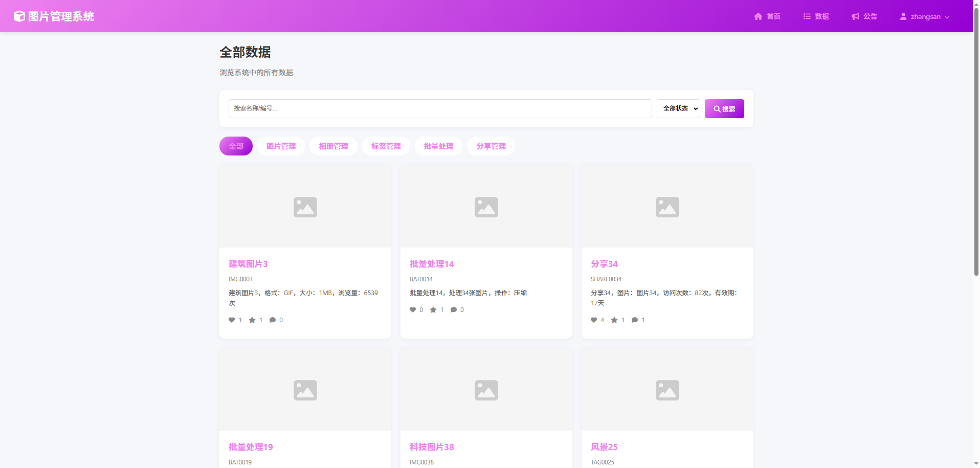Like the 批量处理14 card via heart icon
The width and height of the screenshot is (980, 468).
pos(413,310)
